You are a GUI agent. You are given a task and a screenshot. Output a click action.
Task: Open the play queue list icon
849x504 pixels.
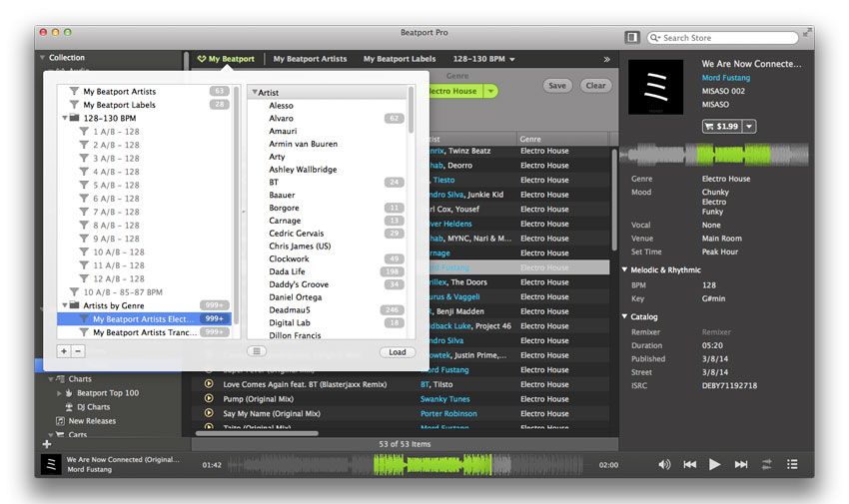[x=792, y=464]
